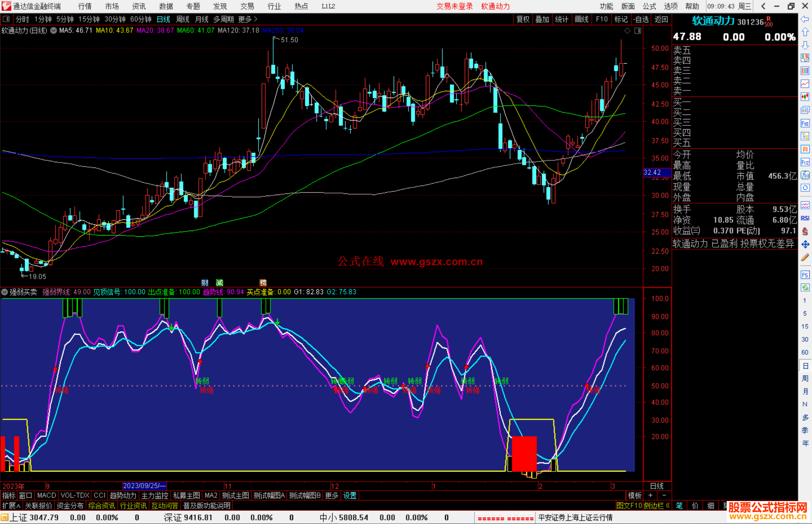
Task: Open the 公式 menu
Action: [x=649, y=6]
